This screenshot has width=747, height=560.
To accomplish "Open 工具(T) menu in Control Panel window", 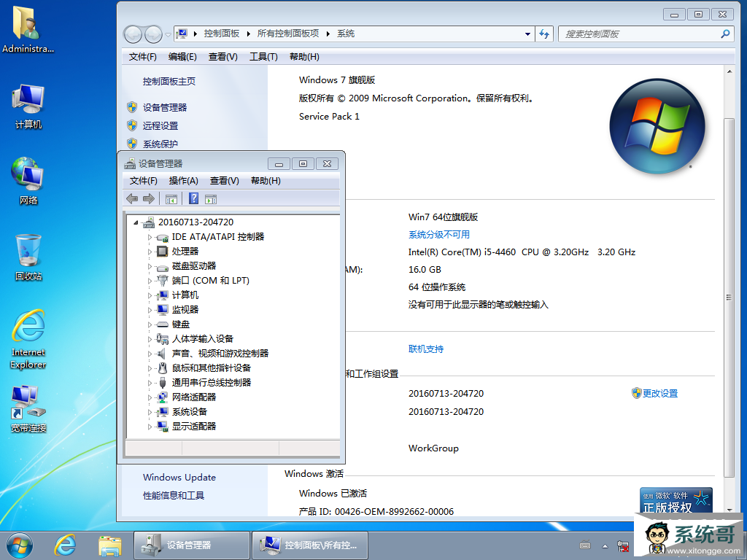I will coord(263,57).
